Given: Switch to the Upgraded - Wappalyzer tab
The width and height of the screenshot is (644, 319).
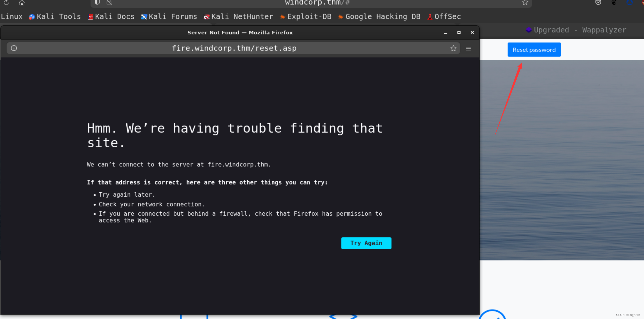Looking at the screenshot, I should [576, 30].
